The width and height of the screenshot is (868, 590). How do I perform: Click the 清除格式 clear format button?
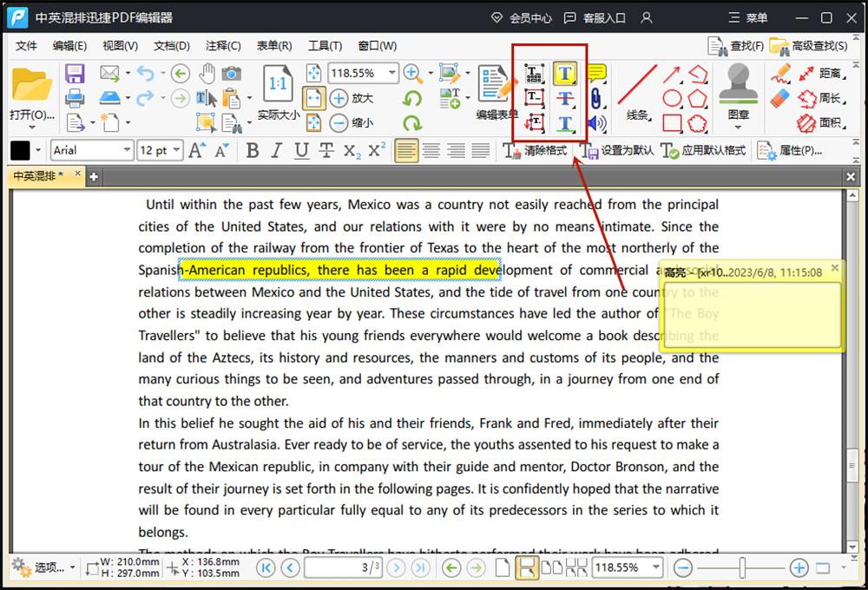541,151
